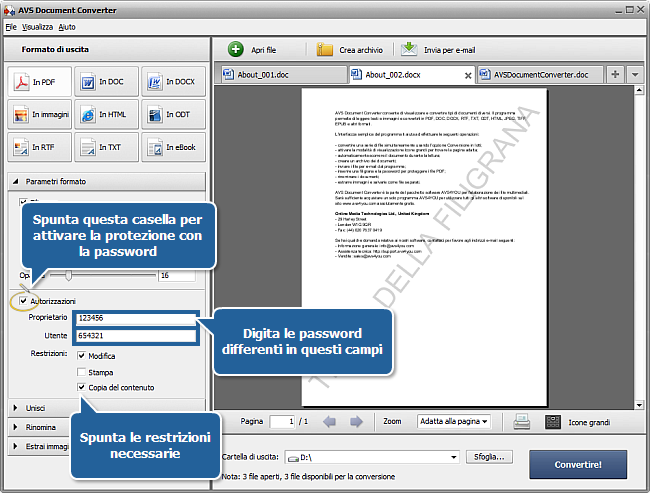
Task: Click the Icone grandi thumbnails icon
Action: [553, 422]
